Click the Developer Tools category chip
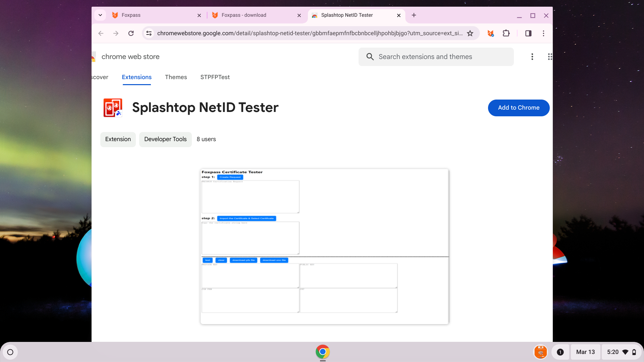The height and width of the screenshot is (362, 644). pos(165,139)
